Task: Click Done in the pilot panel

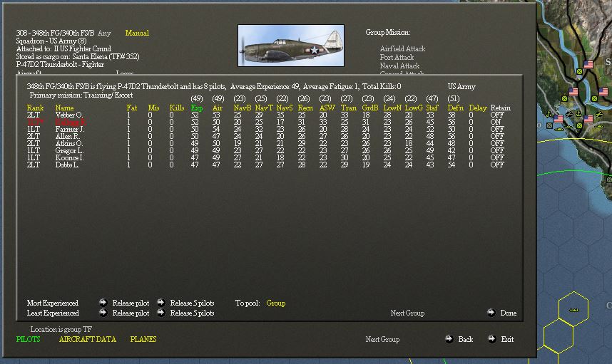Action: (508, 313)
